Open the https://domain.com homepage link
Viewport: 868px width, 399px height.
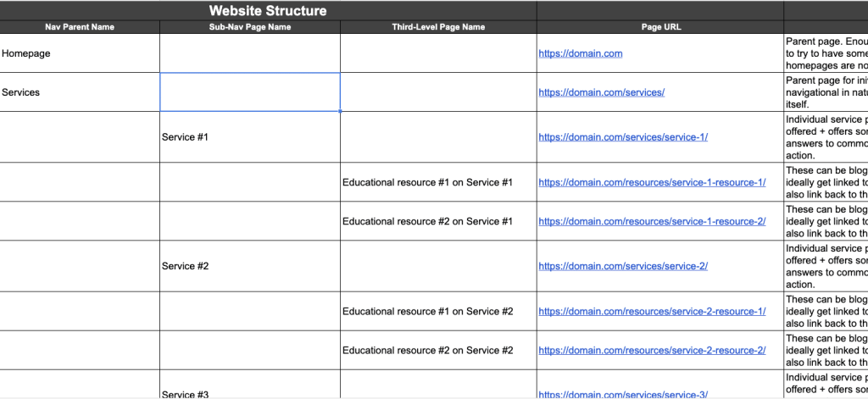click(581, 53)
